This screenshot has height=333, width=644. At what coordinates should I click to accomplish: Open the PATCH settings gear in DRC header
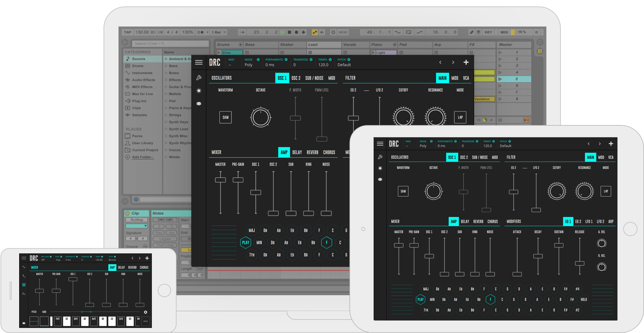point(349,60)
